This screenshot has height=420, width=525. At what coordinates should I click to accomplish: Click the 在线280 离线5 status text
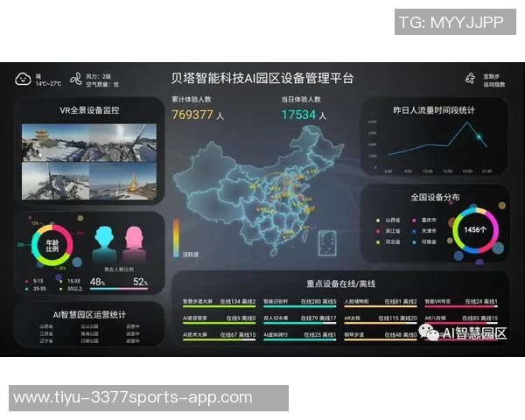(318, 301)
